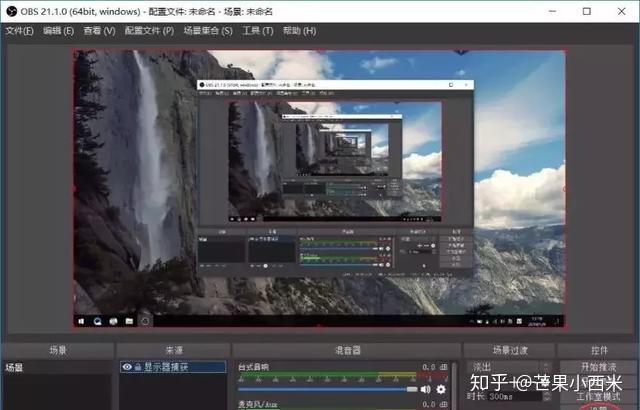Click the 时长 300ms duration field
The image size is (640, 410).
[515, 396]
